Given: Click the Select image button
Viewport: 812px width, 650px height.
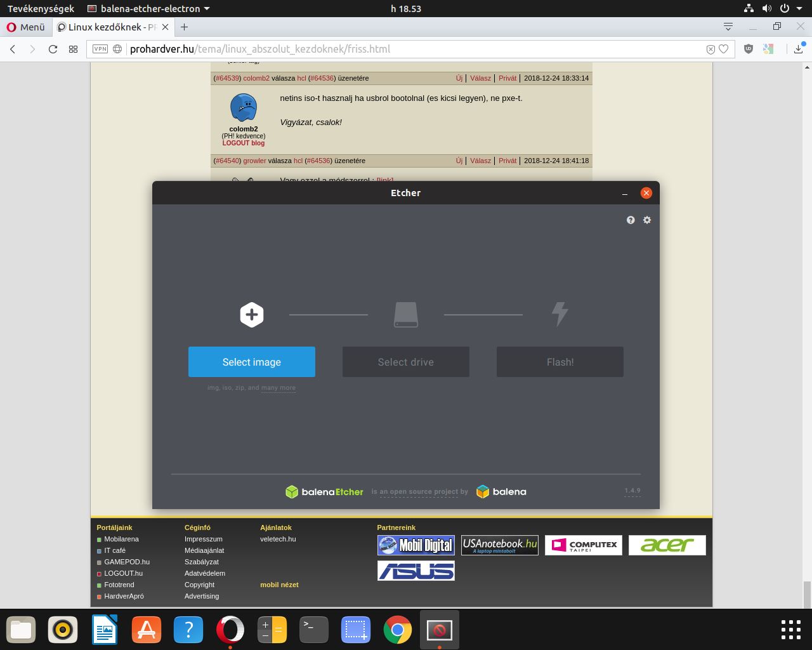Looking at the screenshot, I should (252, 362).
